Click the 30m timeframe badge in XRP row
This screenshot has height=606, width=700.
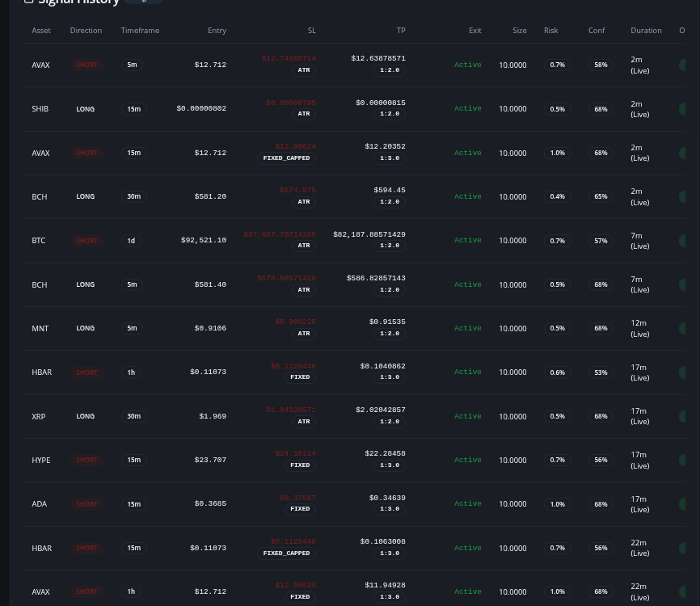click(x=134, y=416)
